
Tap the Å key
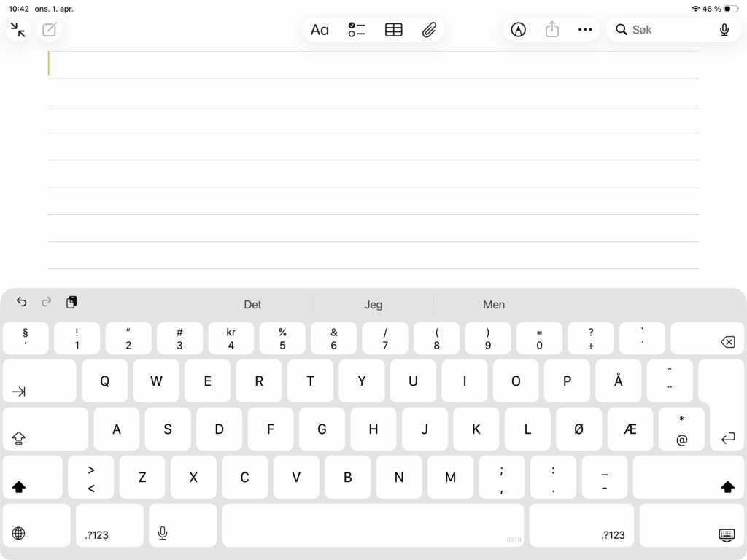619,381
